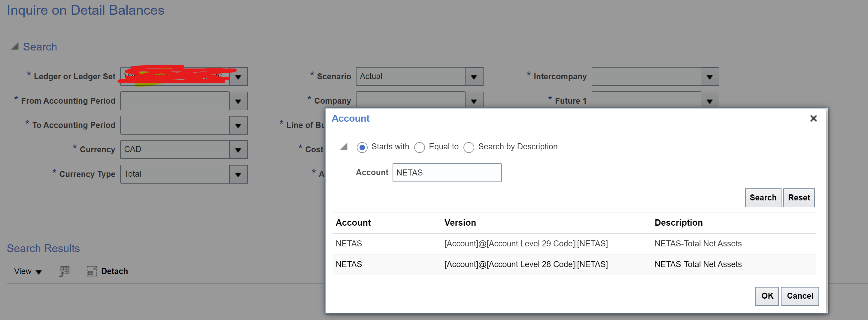Open the Company dropdown arrow
The image size is (868, 320).
click(x=474, y=100)
